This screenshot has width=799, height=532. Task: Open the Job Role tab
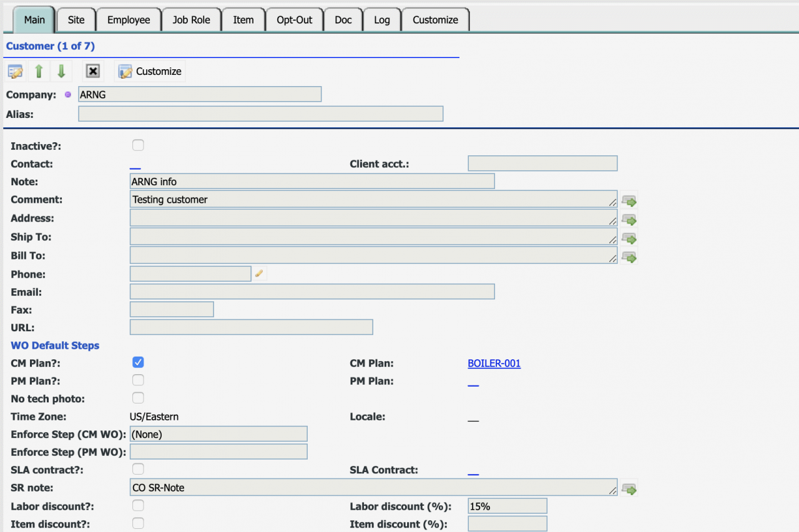coord(191,20)
